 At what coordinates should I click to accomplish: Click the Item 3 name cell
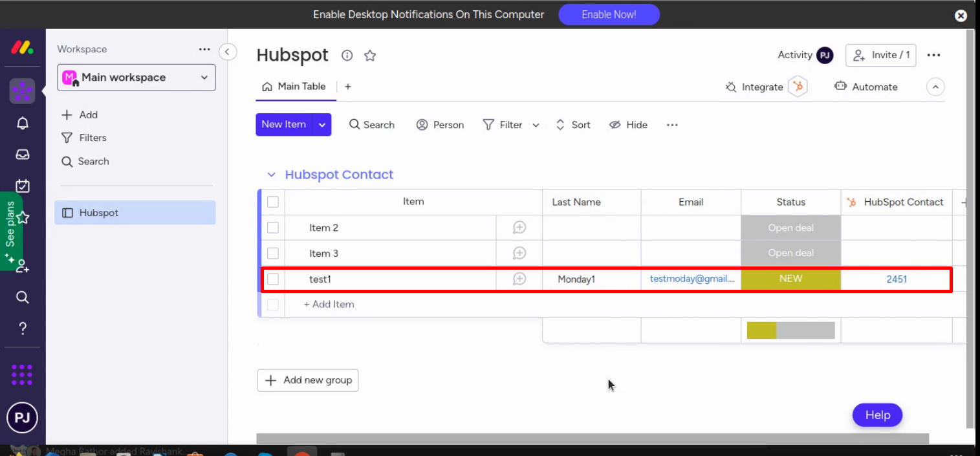pos(391,253)
